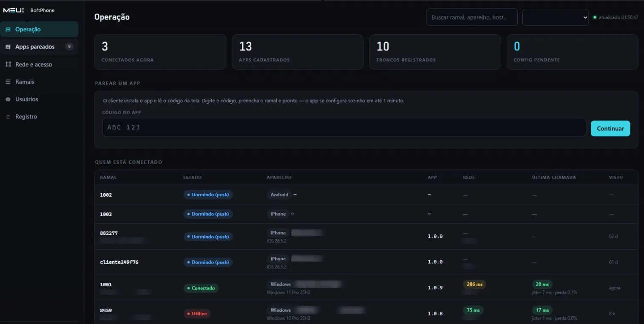Click the Config pendente card

(x=572, y=52)
